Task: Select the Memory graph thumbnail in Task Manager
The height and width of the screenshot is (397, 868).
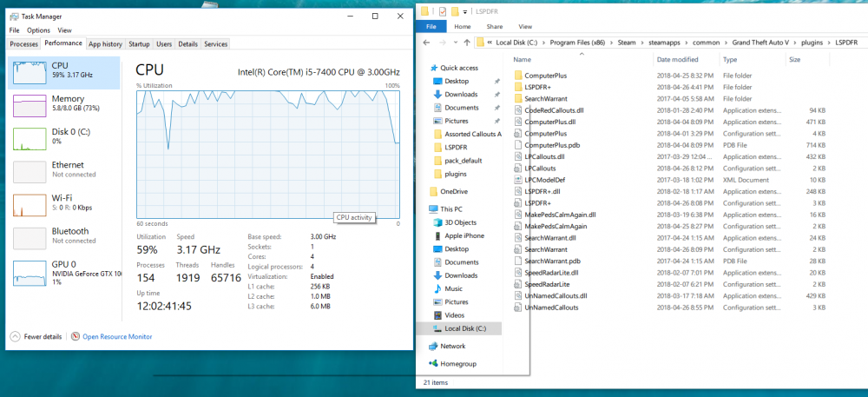Action: (30, 106)
